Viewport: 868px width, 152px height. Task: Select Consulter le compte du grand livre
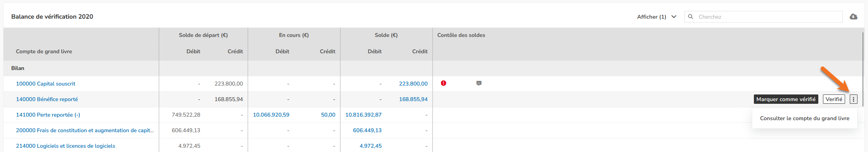pos(805,118)
